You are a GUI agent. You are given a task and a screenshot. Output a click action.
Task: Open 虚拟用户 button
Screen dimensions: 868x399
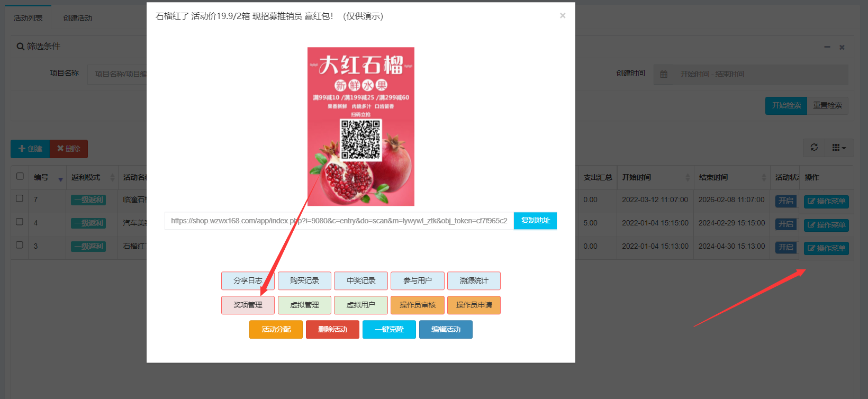click(361, 305)
